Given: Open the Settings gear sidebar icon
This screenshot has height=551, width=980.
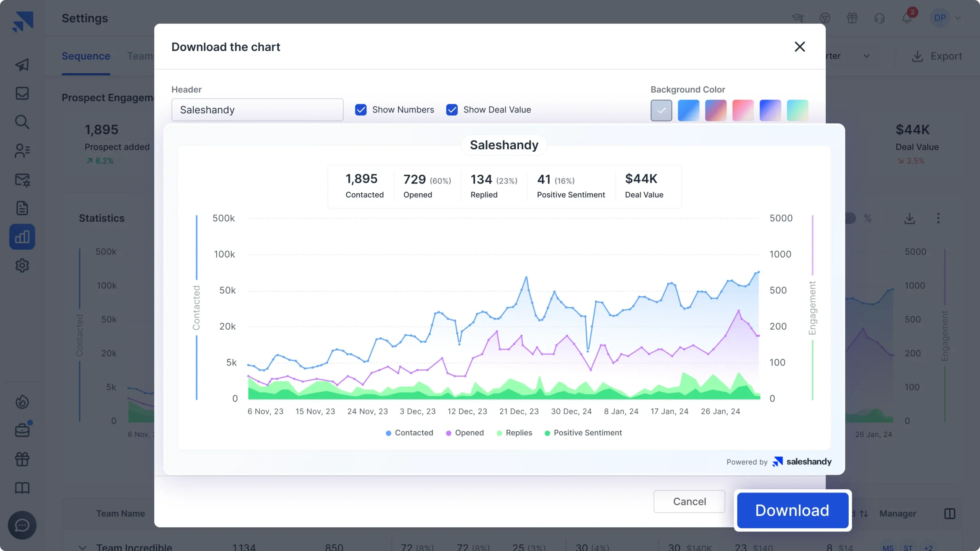Looking at the screenshot, I should pos(22,265).
